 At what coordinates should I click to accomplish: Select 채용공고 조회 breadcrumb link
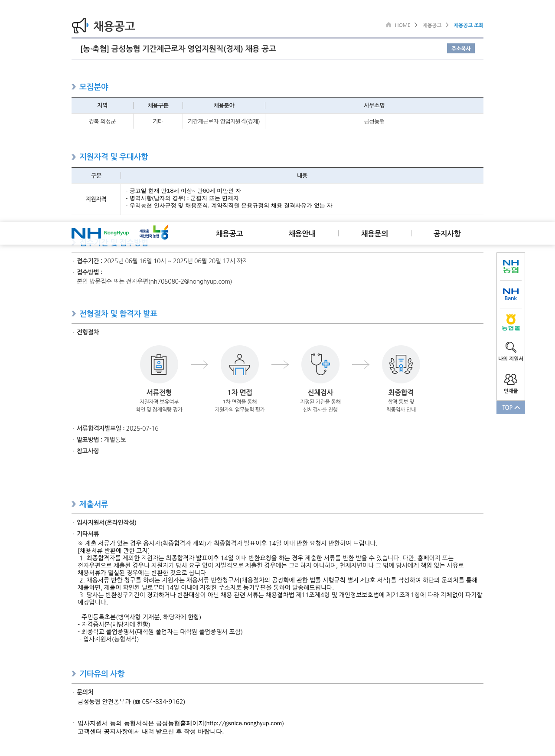[x=468, y=25]
